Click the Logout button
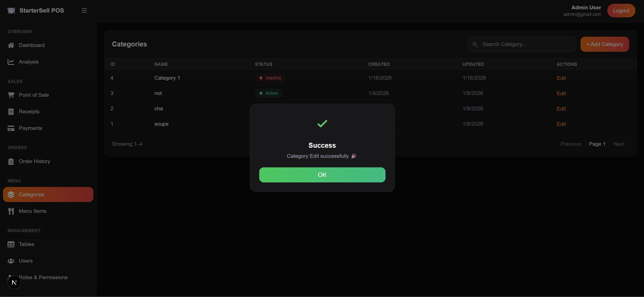This screenshot has width=644, height=297. coord(621,11)
